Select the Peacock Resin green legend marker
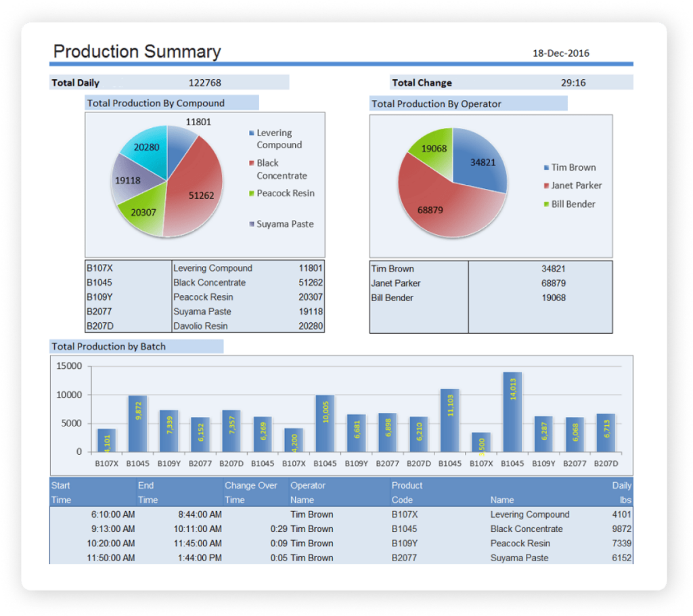 [252, 194]
